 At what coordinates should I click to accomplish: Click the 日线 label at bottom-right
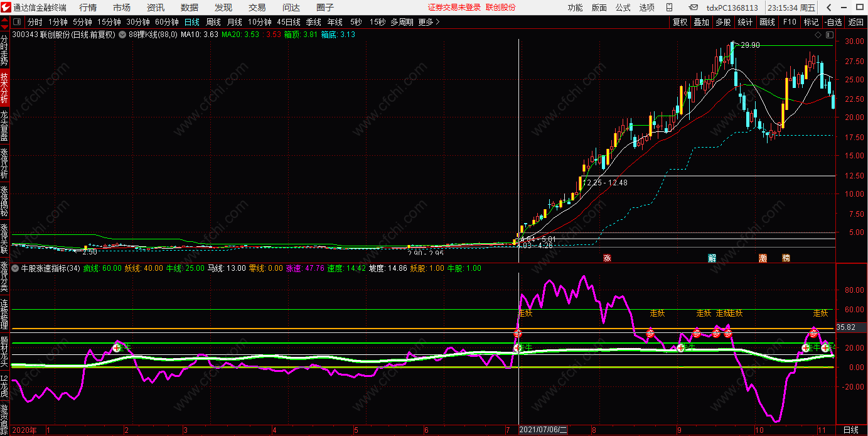point(851,430)
